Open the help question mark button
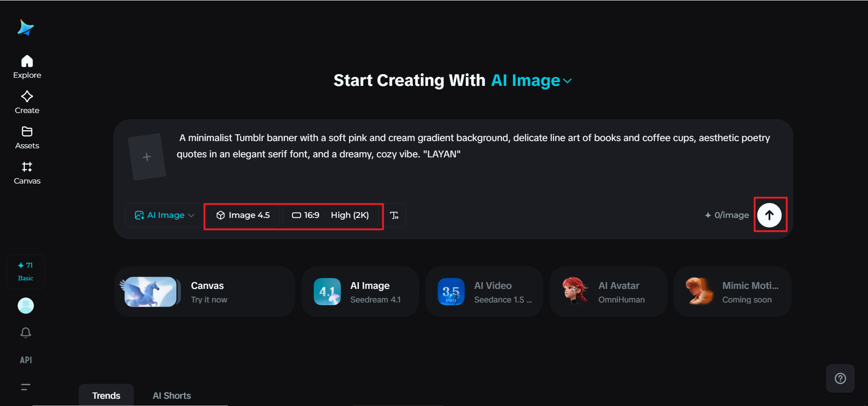Screen dimensions: 868x406 pyautogui.click(x=840, y=378)
